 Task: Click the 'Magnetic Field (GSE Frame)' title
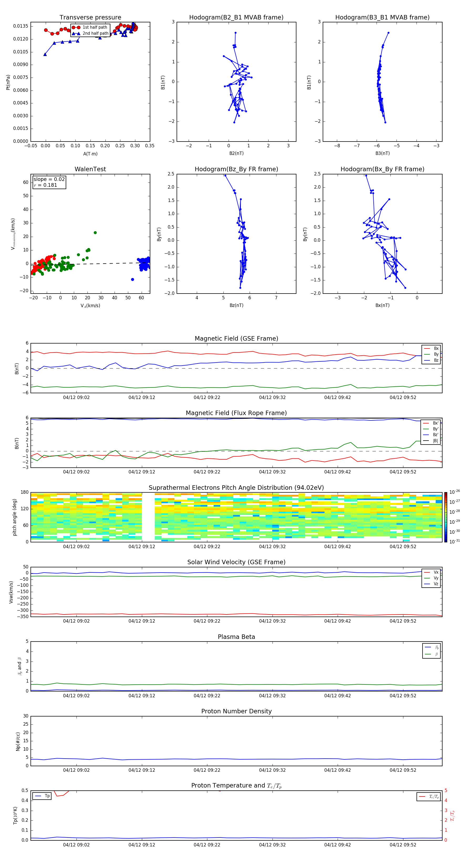click(236, 339)
